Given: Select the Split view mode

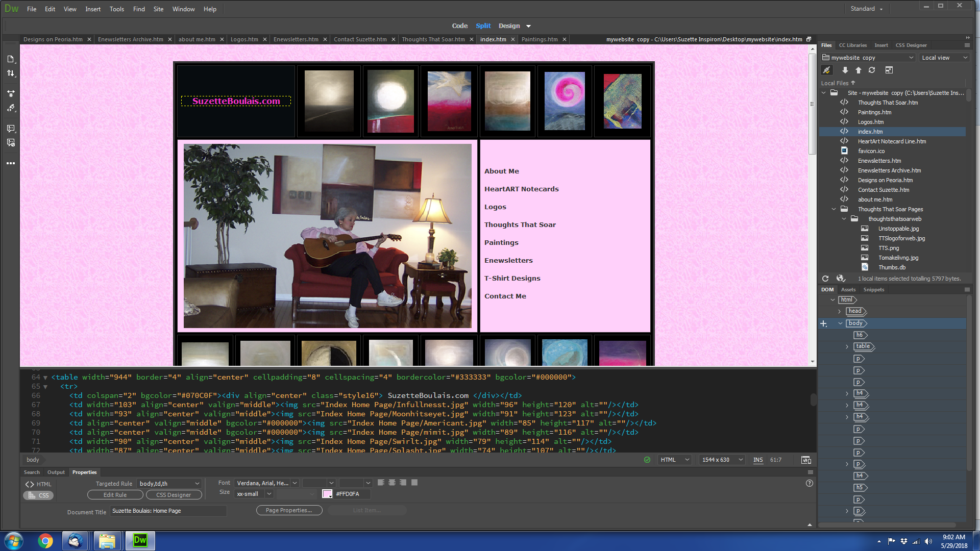Looking at the screenshot, I should [482, 26].
